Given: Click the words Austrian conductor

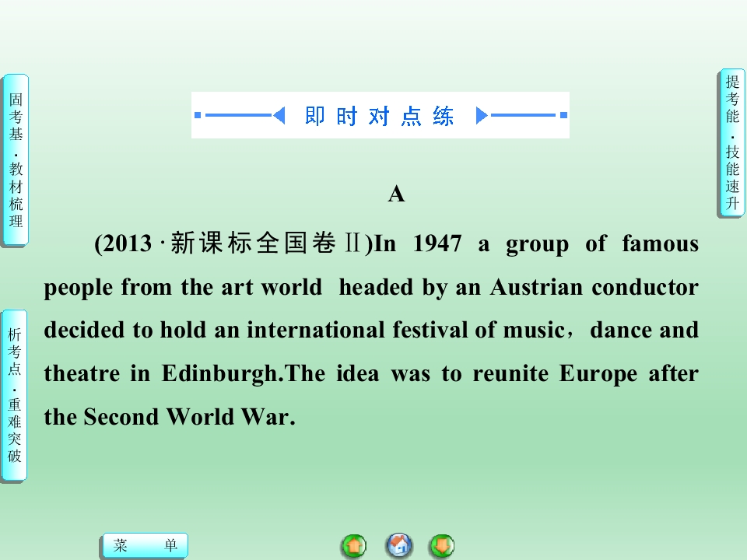Looking at the screenshot, I should tap(594, 287).
